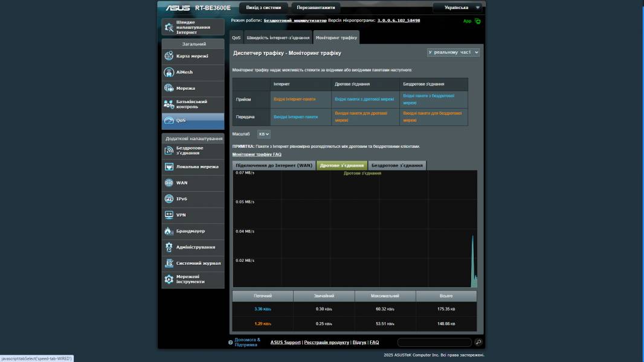The height and width of the screenshot is (362, 644).
Task: Open the network tools icon
Action: pyautogui.click(x=169, y=279)
